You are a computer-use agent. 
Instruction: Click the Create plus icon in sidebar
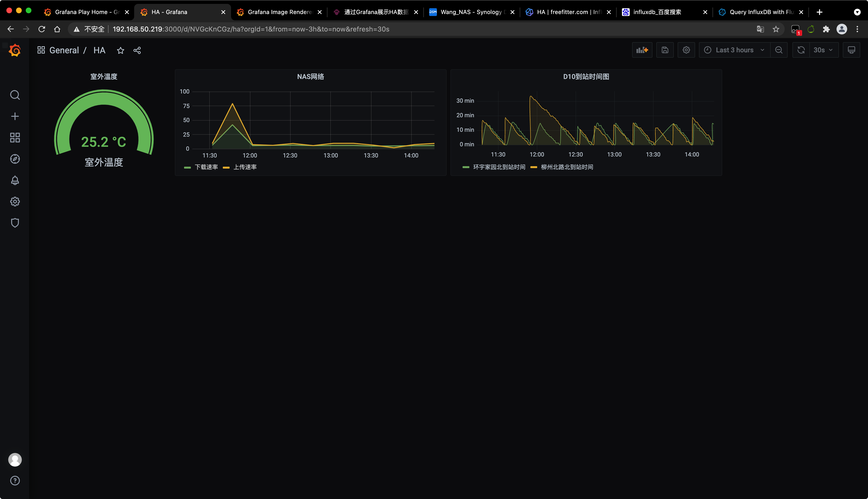click(15, 116)
